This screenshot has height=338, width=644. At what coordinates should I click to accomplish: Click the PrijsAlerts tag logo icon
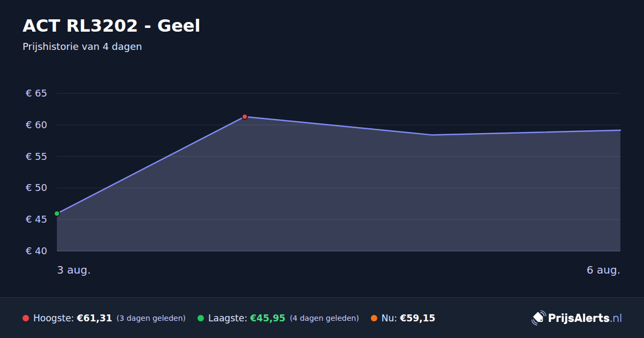538,318
